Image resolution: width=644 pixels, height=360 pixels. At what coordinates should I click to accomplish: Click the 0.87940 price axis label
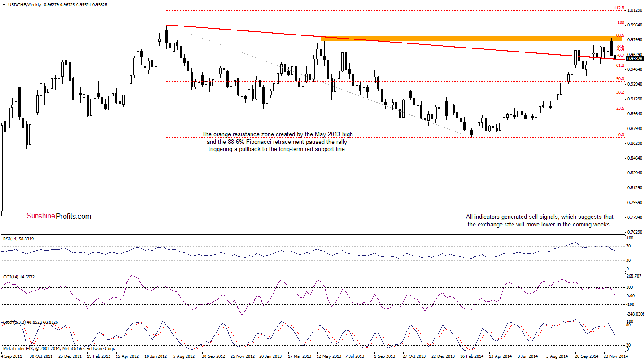point(635,129)
